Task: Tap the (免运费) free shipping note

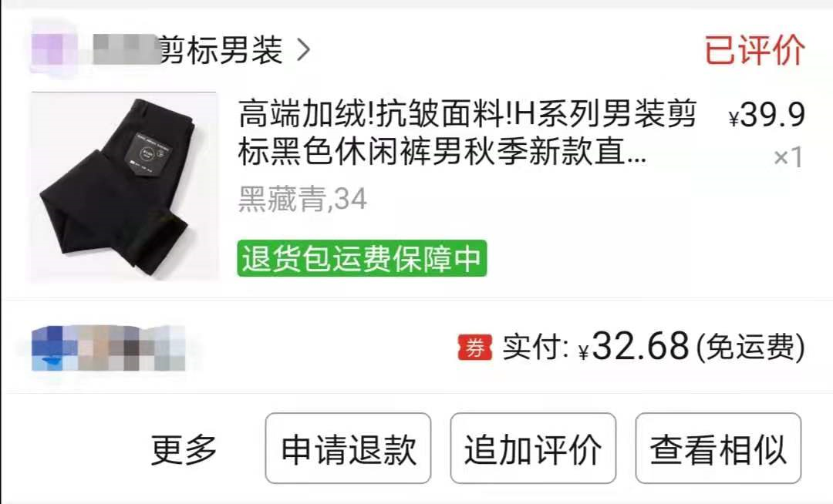Action: click(x=750, y=348)
